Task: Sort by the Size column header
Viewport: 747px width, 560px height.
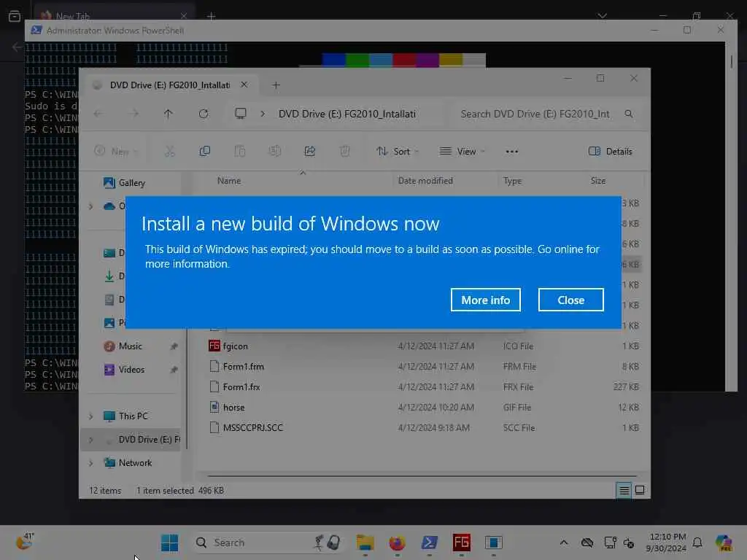Action: pos(598,181)
